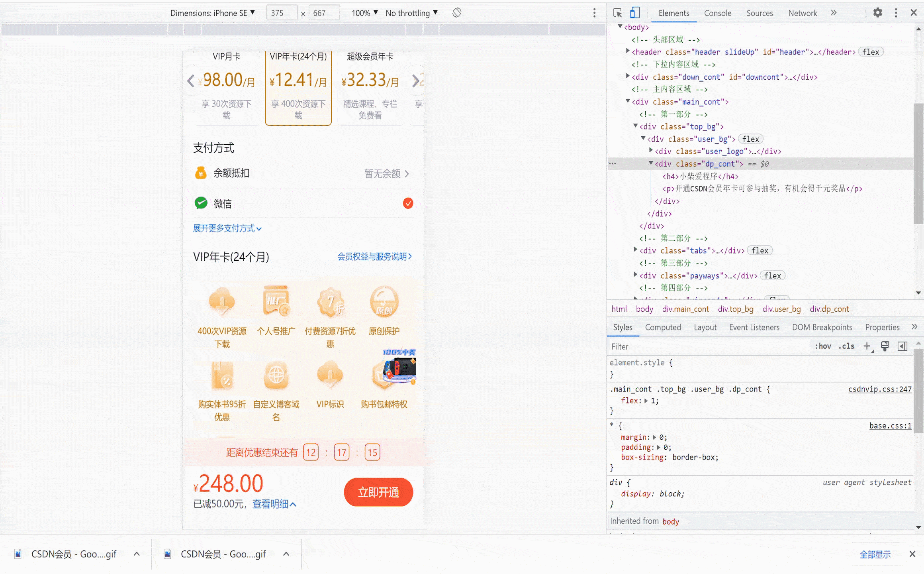
Task: Toggle flex badge on header element
Action: (x=871, y=52)
